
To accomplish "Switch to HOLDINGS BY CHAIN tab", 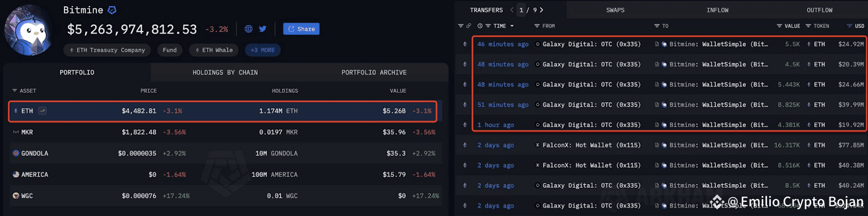I will click(x=225, y=73).
